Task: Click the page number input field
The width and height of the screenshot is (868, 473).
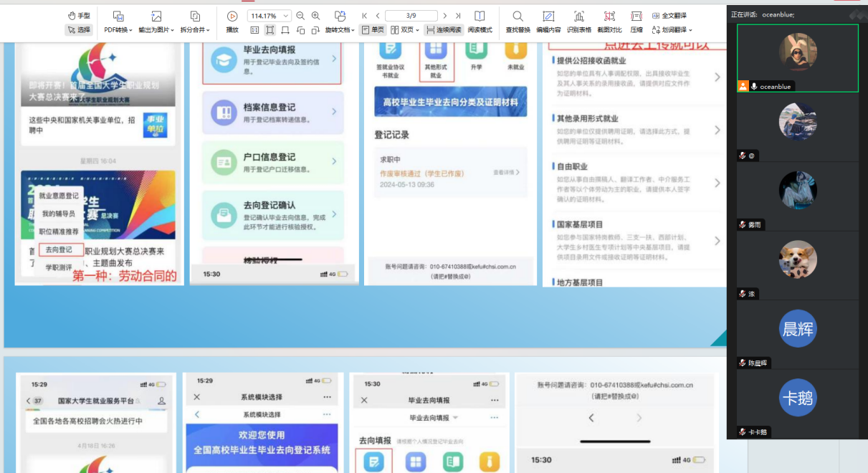Action: 411,16
